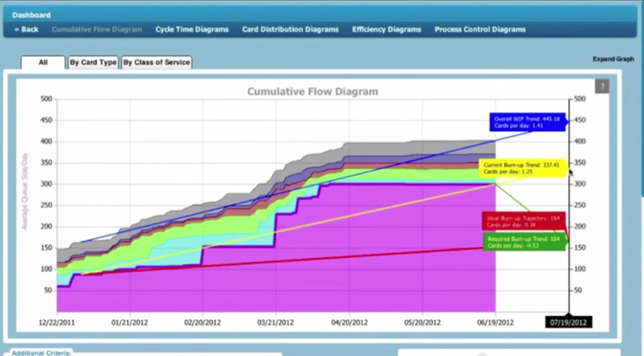The height and width of the screenshot is (356, 644).
Task: Switch to Card Distribution Diagrams
Action: 290,29
